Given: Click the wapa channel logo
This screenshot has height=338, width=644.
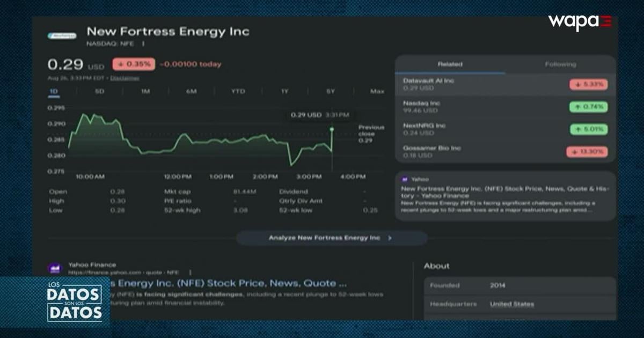Looking at the screenshot, I should [x=580, y=22].
